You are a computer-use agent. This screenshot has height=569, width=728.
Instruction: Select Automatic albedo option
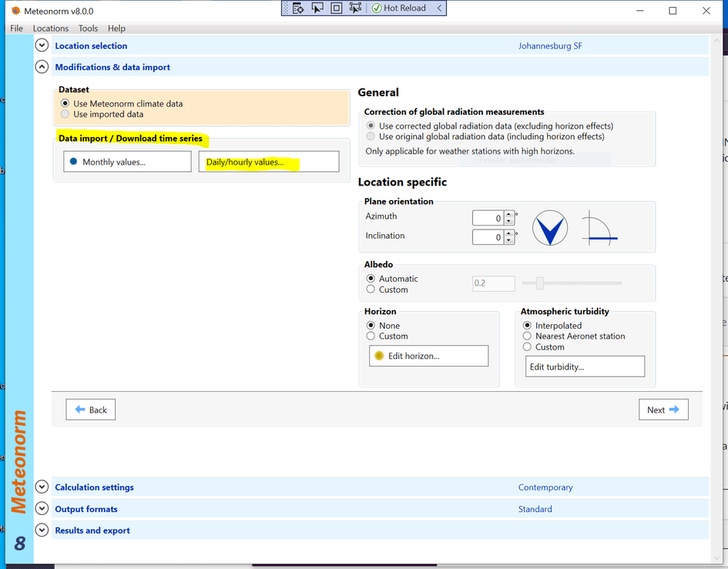pos(371,279)
